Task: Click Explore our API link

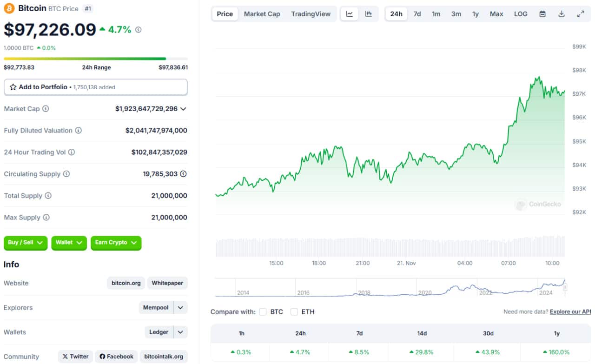Action: (x=570, y=312)
